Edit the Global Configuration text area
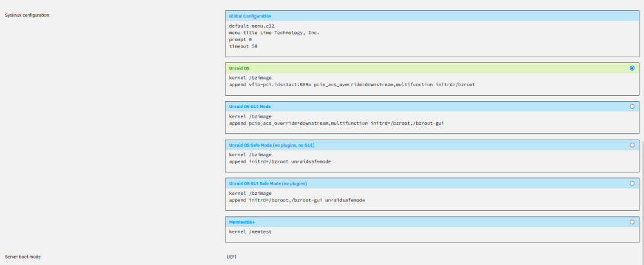 point(432,39)
